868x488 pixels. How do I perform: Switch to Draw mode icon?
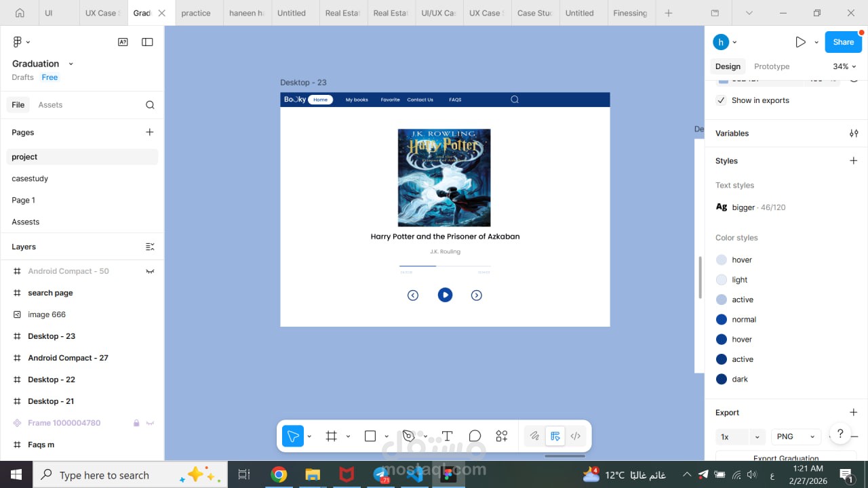(534, 436)
